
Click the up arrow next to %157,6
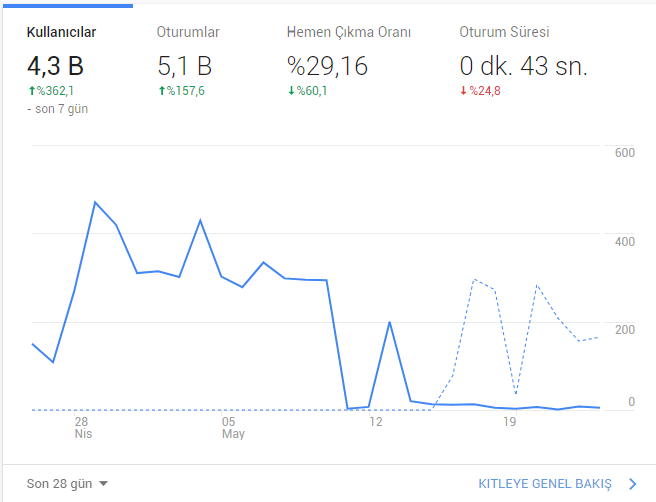160,91
